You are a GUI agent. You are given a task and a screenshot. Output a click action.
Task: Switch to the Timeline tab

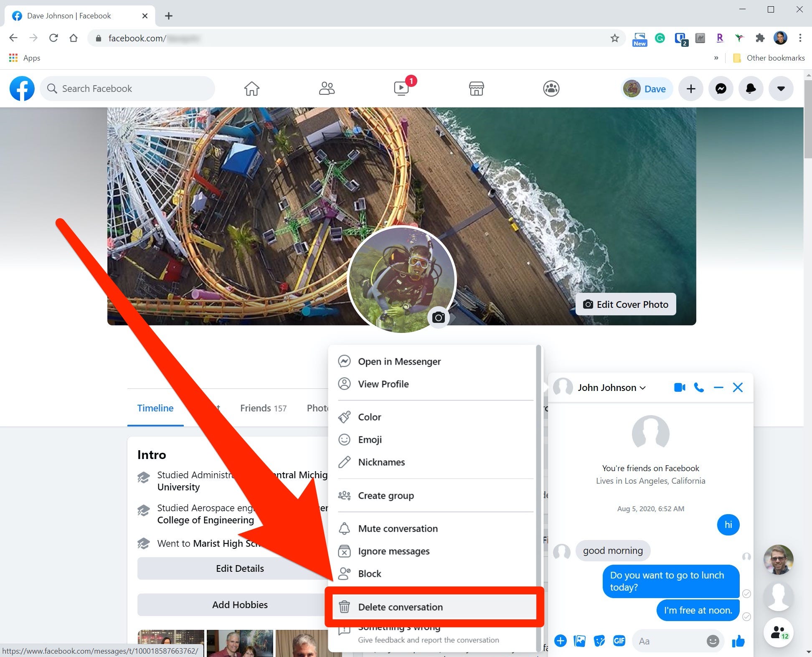[155, 408]
